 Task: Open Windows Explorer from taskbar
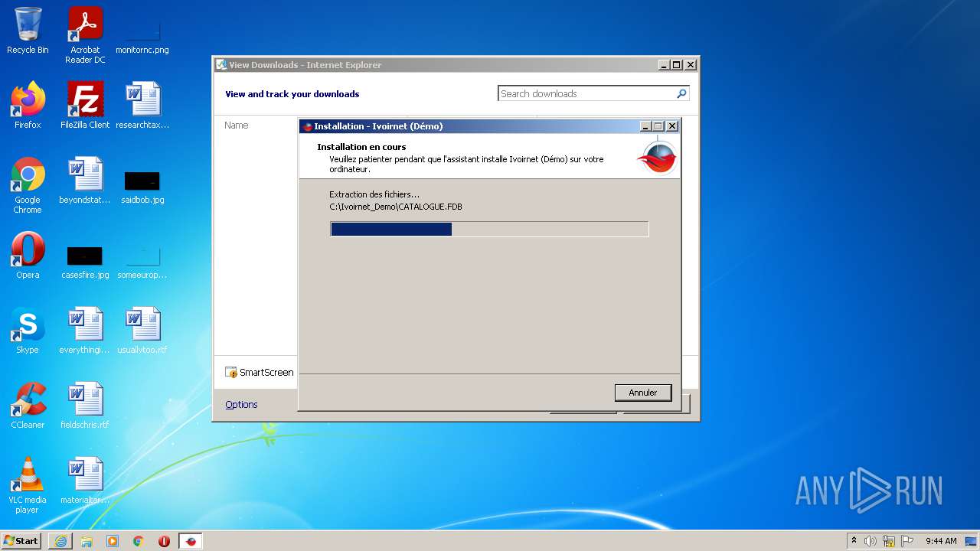point(87,541)
